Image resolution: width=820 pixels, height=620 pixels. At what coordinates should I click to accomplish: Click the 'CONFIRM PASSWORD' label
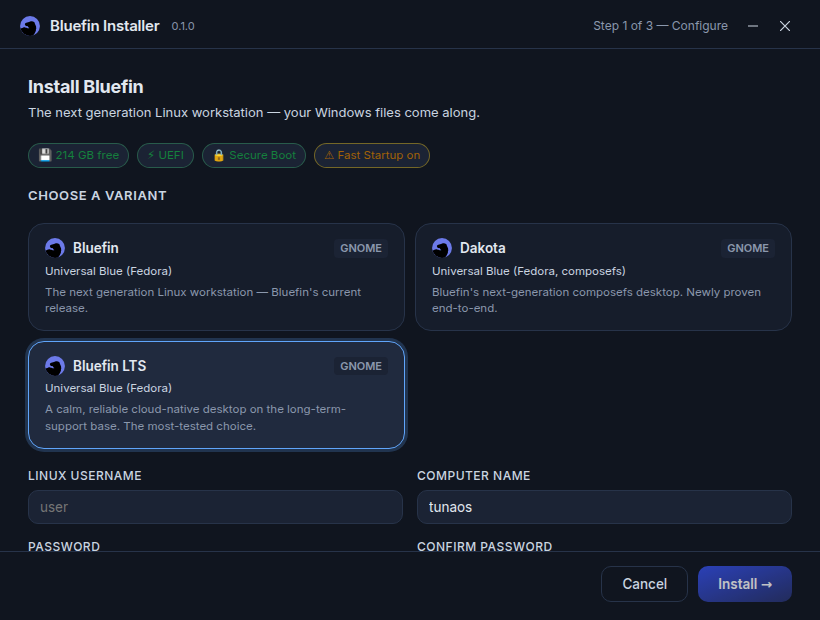484,546
